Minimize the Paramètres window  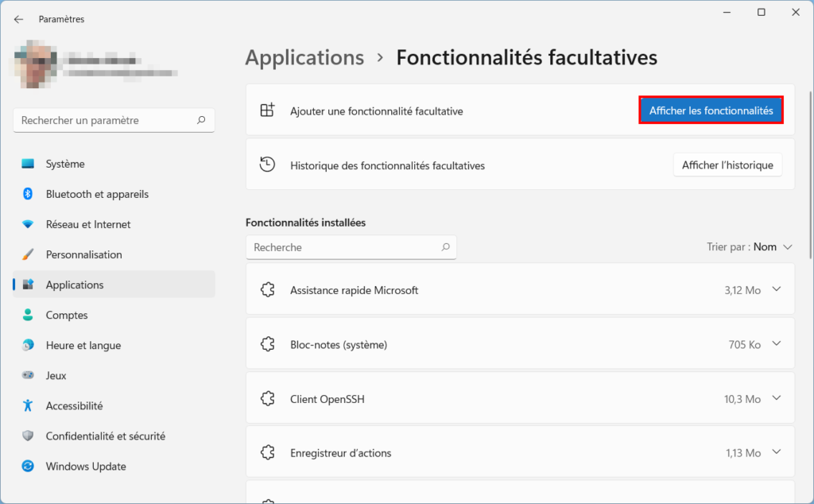pyautogui.click(x=727, y=13)
